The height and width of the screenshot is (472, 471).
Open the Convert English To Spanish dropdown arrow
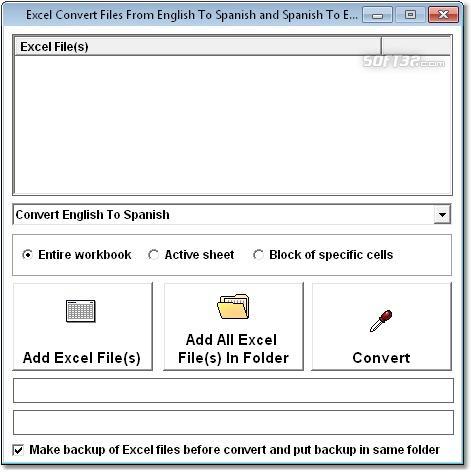pos(442,215)
